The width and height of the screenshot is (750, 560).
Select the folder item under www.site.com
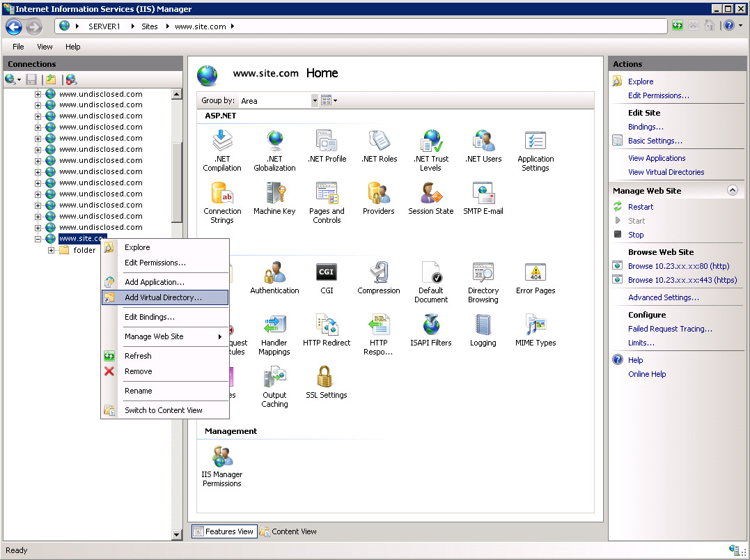tap(84, 250)
